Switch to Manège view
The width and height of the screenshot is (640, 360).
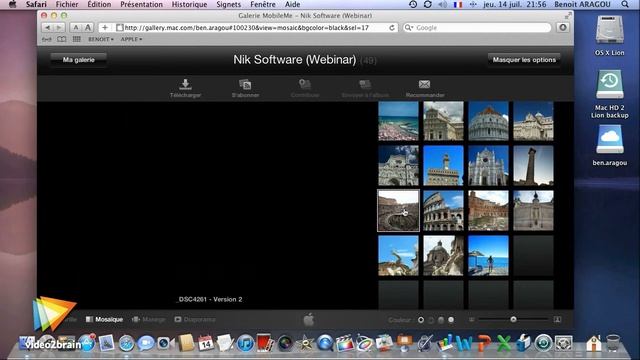coord(149,320)
